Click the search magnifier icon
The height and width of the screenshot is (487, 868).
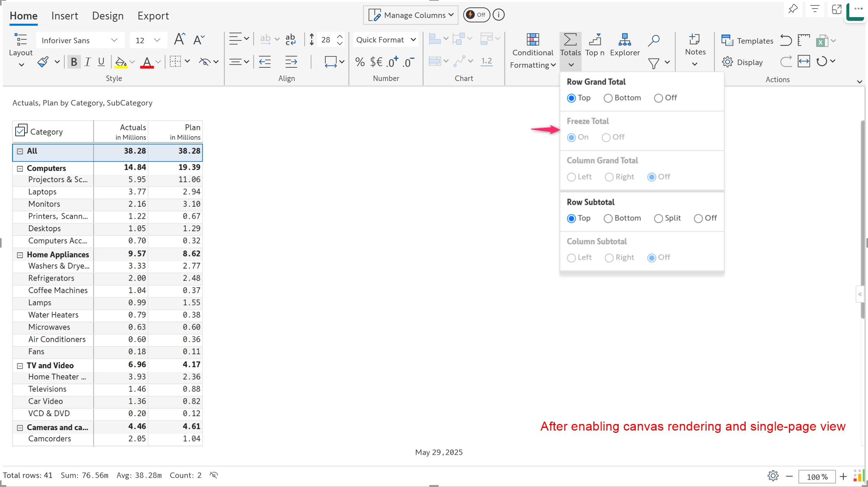tap(653, 40)
